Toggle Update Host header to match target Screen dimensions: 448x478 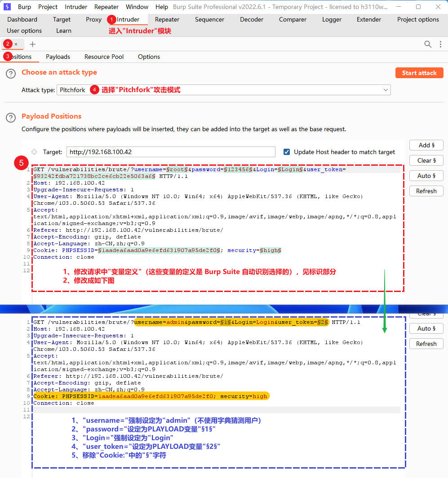287,152
